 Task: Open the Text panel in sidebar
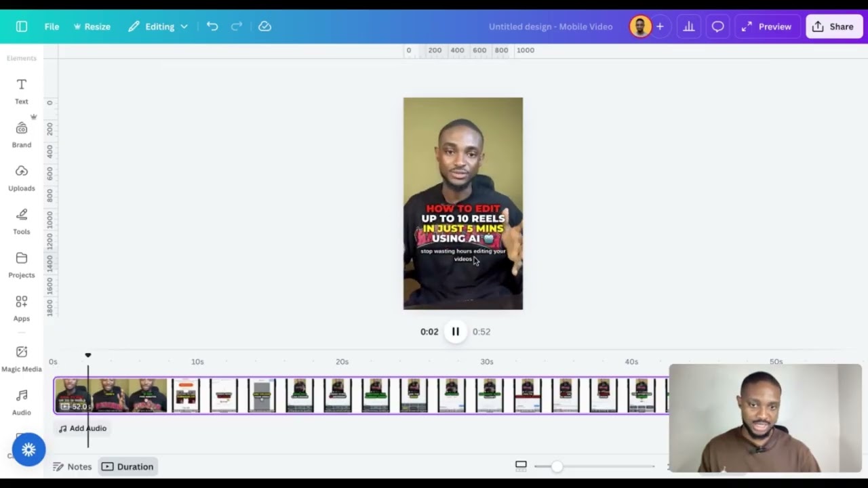(x=22, y=91)
